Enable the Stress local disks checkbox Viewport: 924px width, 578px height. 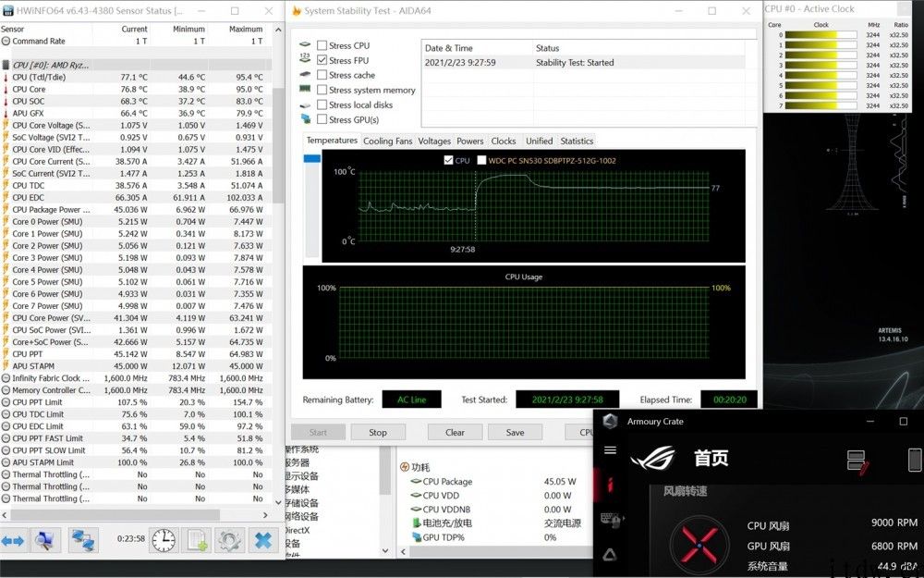322,105
